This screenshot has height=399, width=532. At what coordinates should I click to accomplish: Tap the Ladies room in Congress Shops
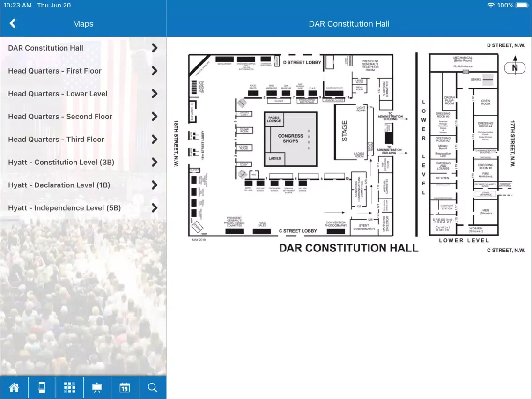(x=274, y=158)
